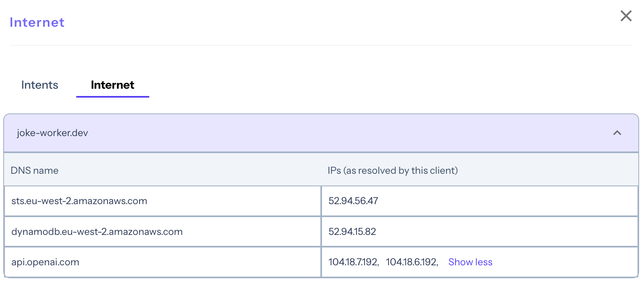Click the Show less link
Image resolution: width=644 pixels, height=290 pixels.
[x=470, y=262]
